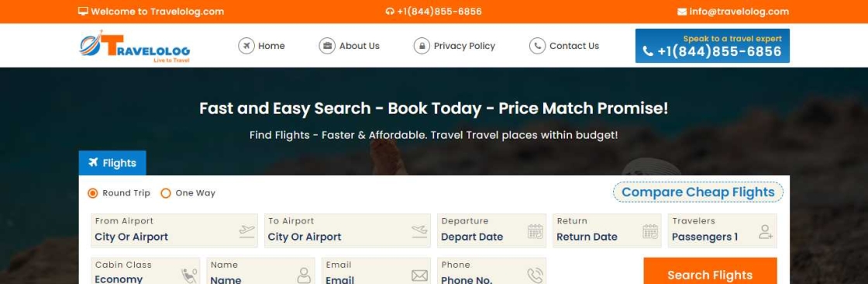Click the Search Flights button
The width and height of the screenshot is (868, 284).
point(710,272)
